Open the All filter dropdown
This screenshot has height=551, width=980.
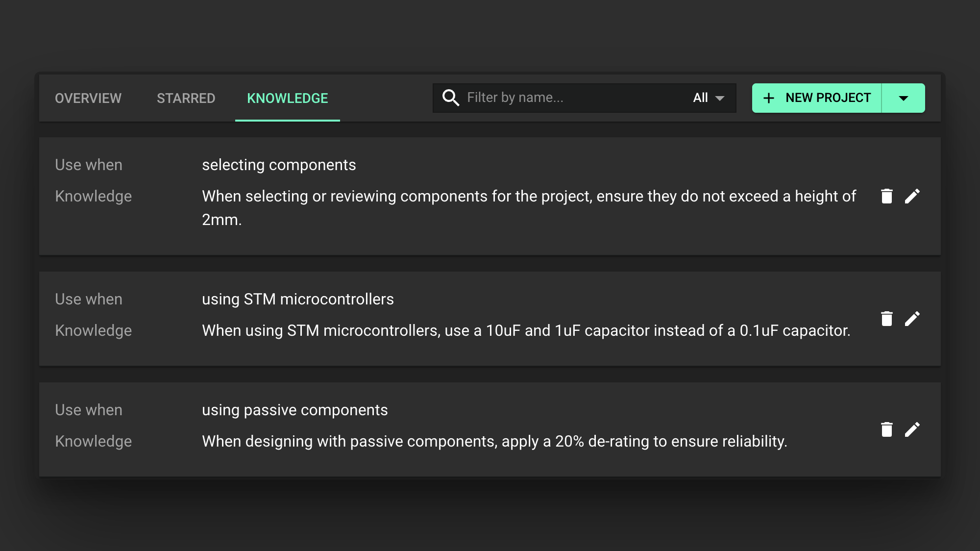(709, 98)
